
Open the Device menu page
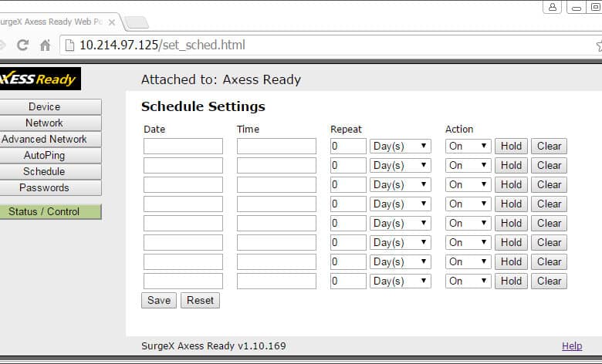(50, 106)
